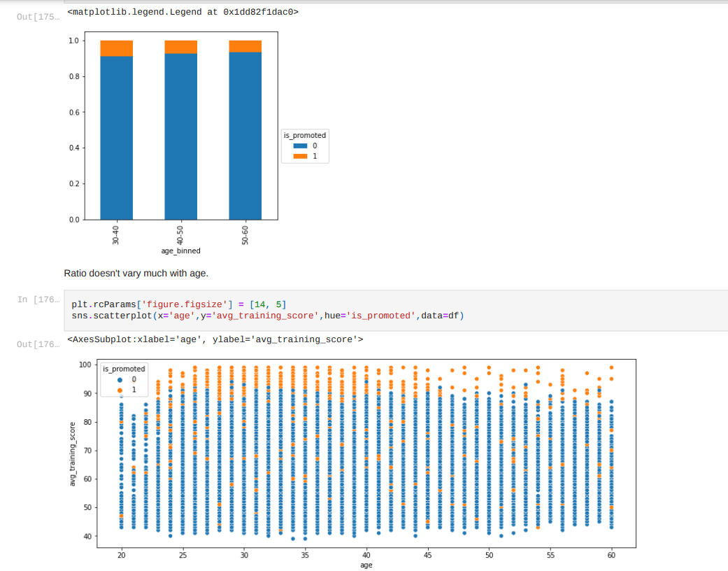Screen dimensions: 728x571
Task: Click the blue 0 swatch in bar chart legend
Action: pyautogui.click(x=300, y=146)
